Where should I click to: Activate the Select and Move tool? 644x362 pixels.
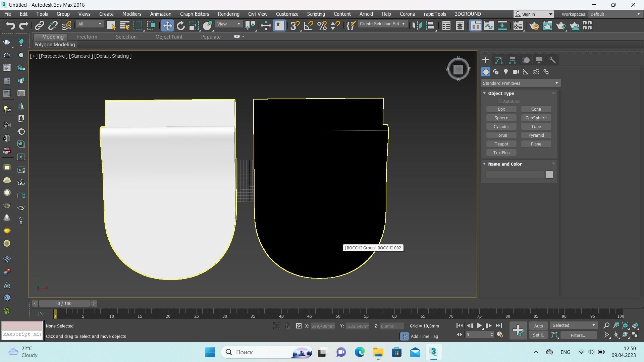pyautogui.click(x=167, y=26)
